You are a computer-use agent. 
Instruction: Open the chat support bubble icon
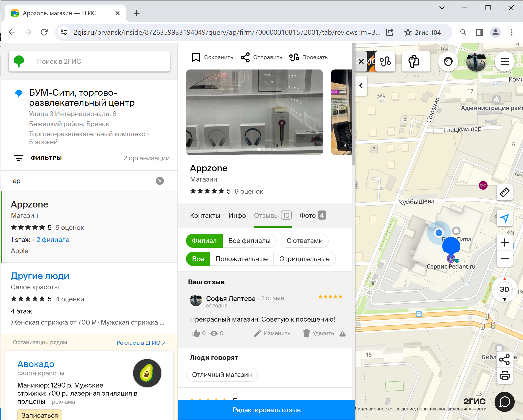504,402
